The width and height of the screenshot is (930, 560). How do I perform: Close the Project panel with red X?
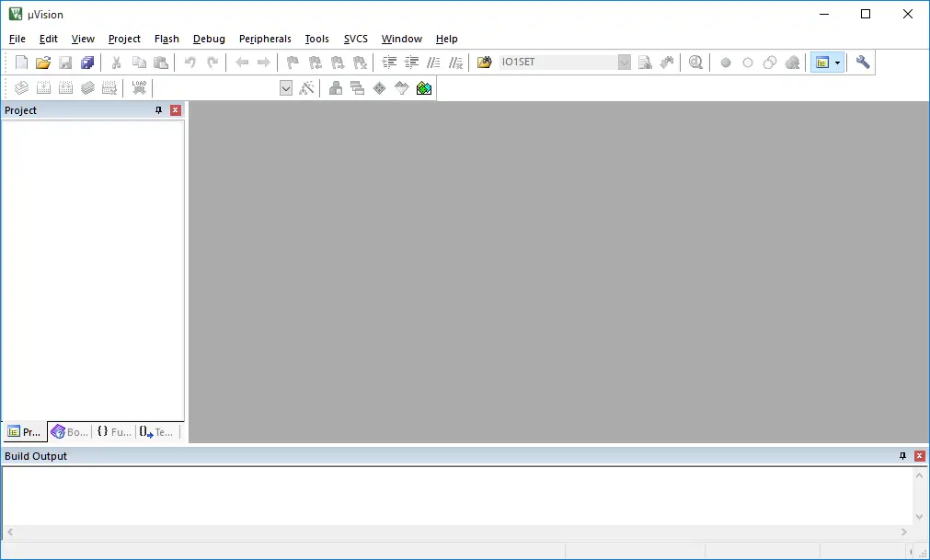pos(176,110)
